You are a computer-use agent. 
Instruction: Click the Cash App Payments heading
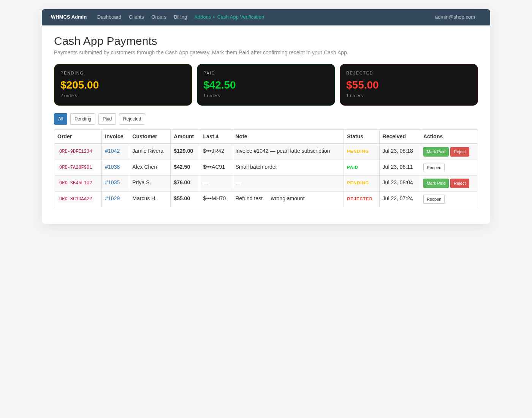[106, 41]
